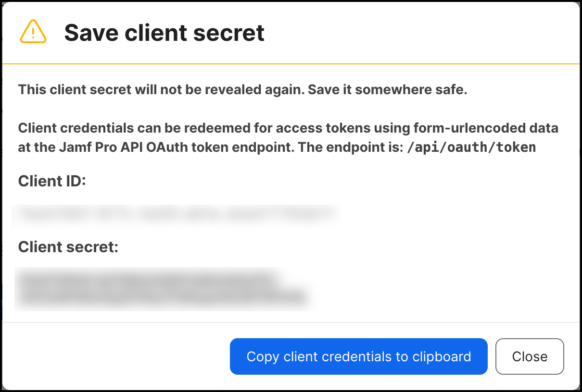Close the Save client secret dialog
The width and height of the screenshot is (582, 392).
click(x=529, y=356)
